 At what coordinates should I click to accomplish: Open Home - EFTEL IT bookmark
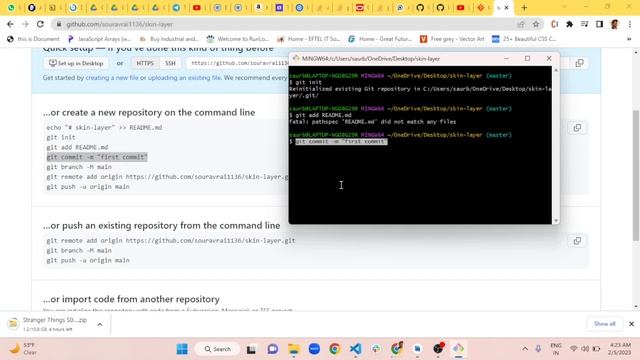(x=309, y=39)
